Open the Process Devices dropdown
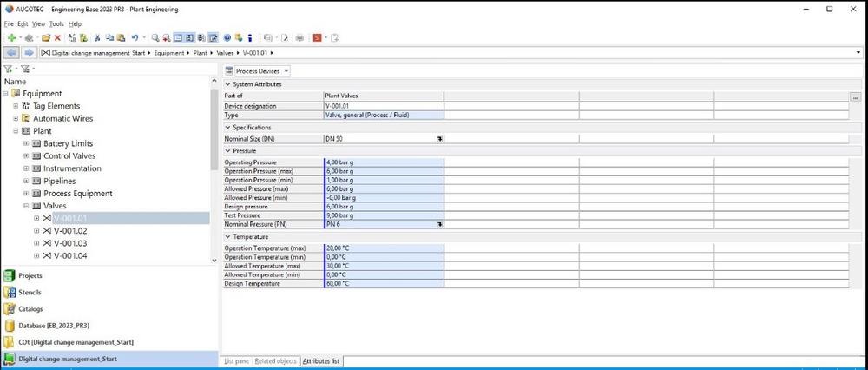The image size is (868, 370). (257, 70)
